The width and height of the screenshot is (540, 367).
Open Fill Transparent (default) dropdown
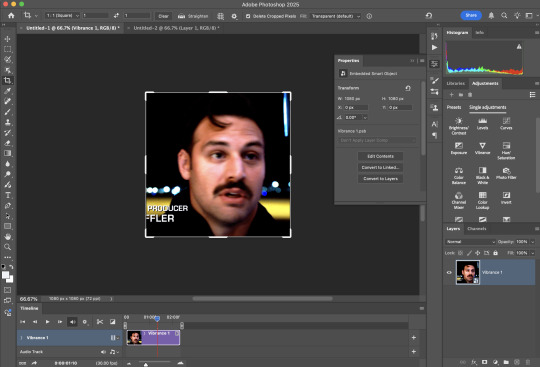click(335, 16)
